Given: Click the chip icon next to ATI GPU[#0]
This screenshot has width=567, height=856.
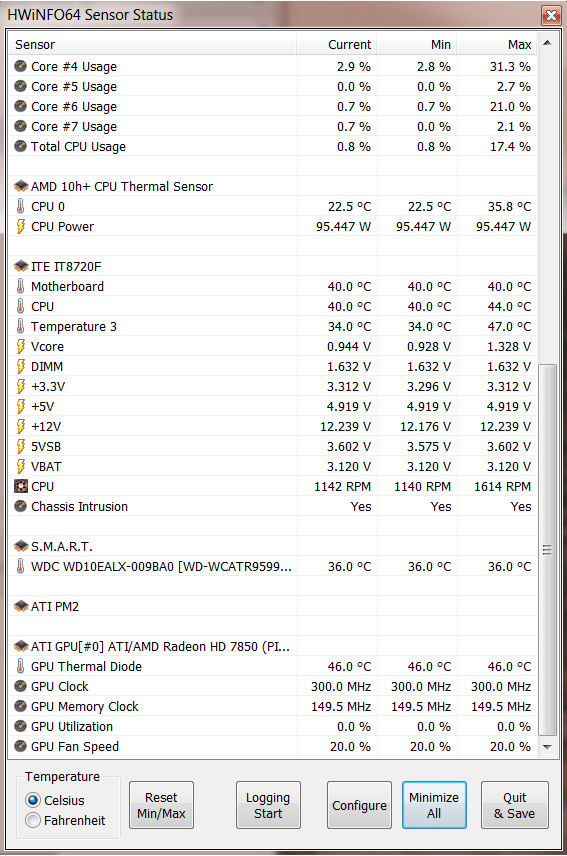Looking at the screenshot, I should (x=21, y=647).
